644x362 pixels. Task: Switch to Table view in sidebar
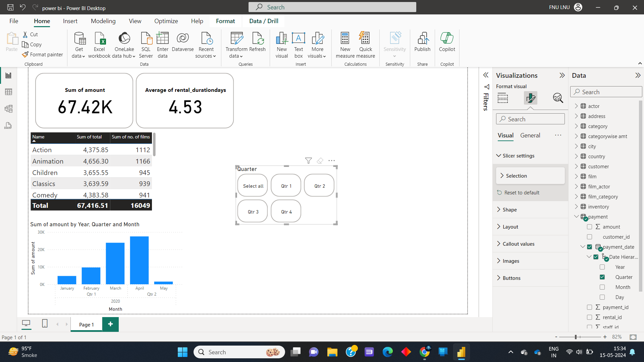(x=9, y=92)
